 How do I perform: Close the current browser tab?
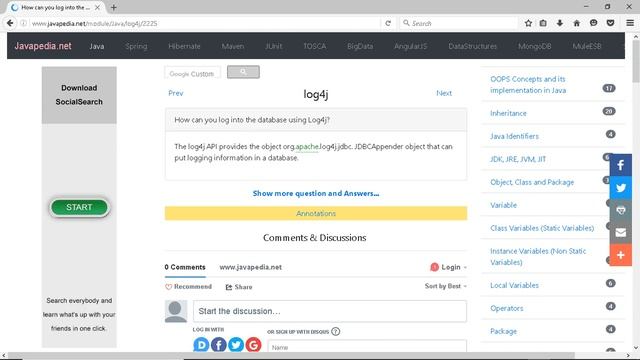click(x=97, y=7)
